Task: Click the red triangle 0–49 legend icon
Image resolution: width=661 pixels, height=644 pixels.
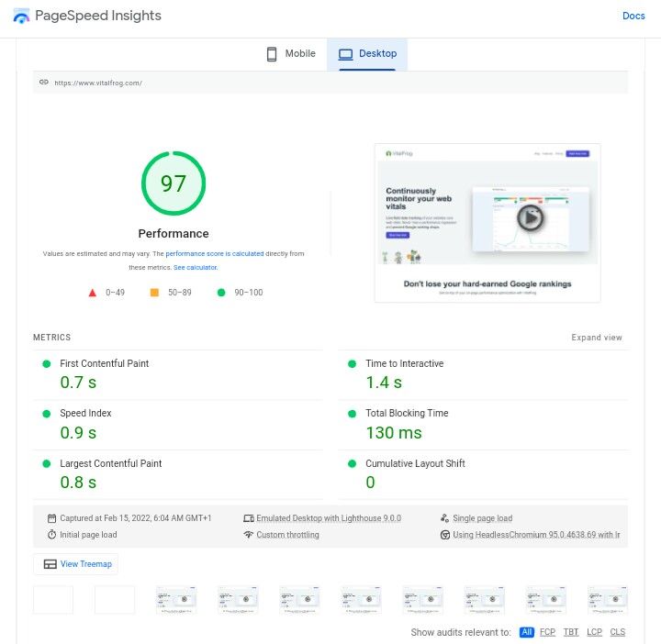Action: coord(93,293)
